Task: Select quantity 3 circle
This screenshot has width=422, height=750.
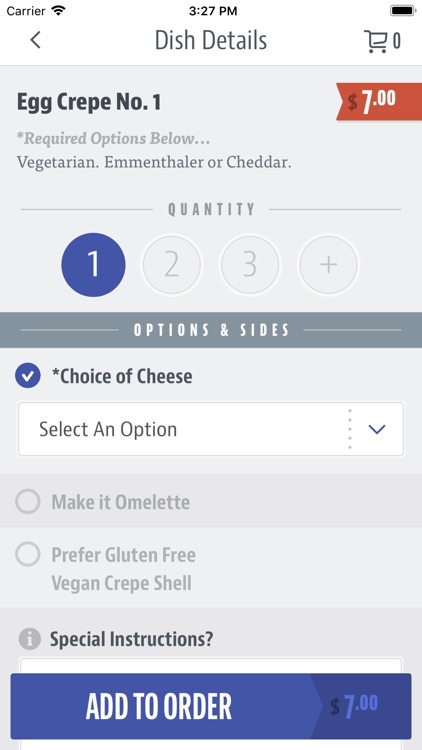Action: pos(250,265)
